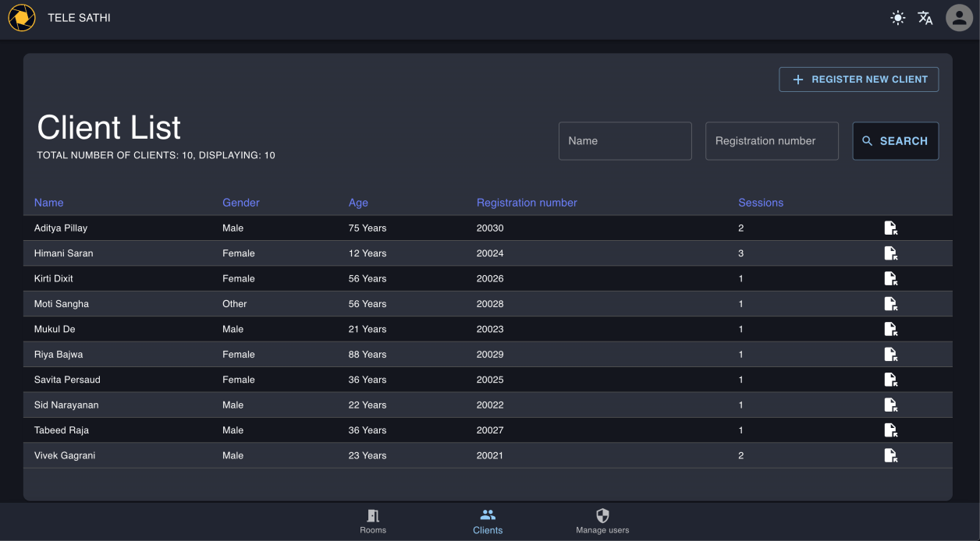Sort by the Registration number column header
This screenshot has height=541, width=980.
(x=527, y=203)
